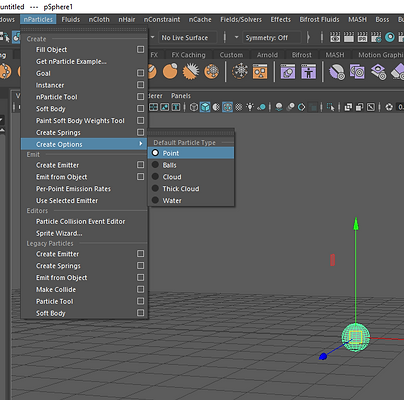The width and height of the screenshot is (404, 400).
Task: Switch to the Arnold shelf tab
Action: click(267, 55)
